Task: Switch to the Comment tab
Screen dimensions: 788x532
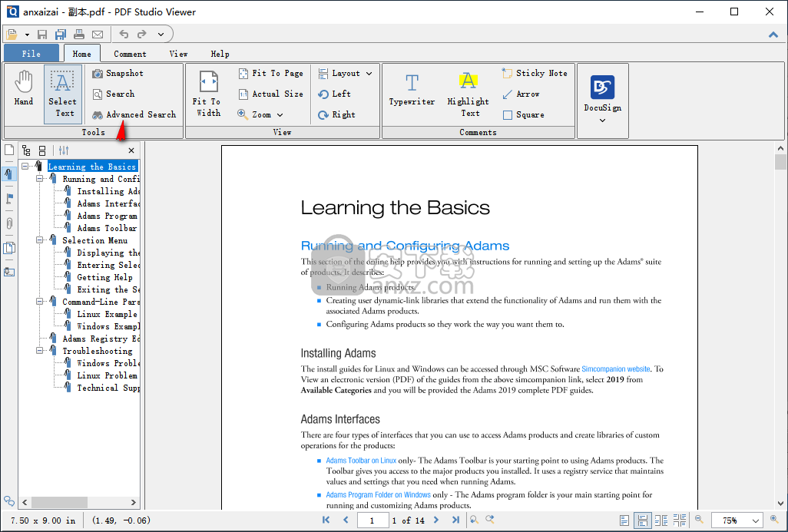Action: (130, 54)
